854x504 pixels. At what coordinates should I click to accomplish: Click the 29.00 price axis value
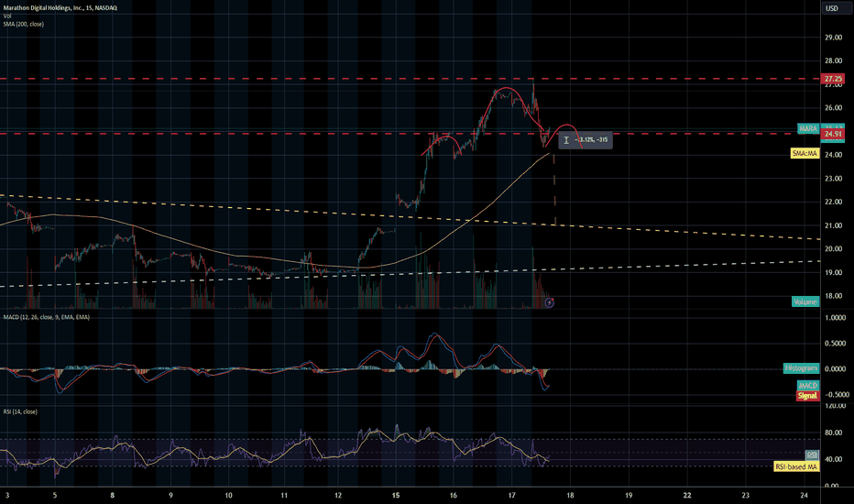tap(833, 38)
